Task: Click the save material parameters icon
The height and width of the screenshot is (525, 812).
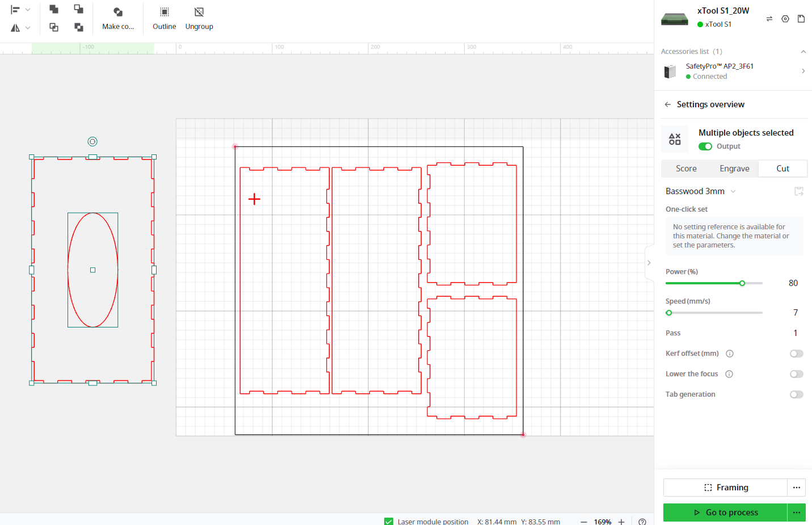Action: point(799,191)
